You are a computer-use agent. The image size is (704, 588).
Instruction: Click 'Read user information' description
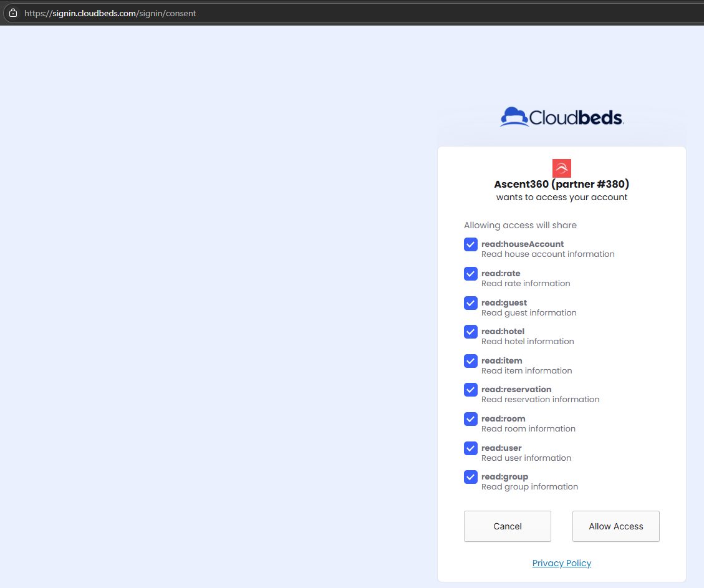coord(526,458)
